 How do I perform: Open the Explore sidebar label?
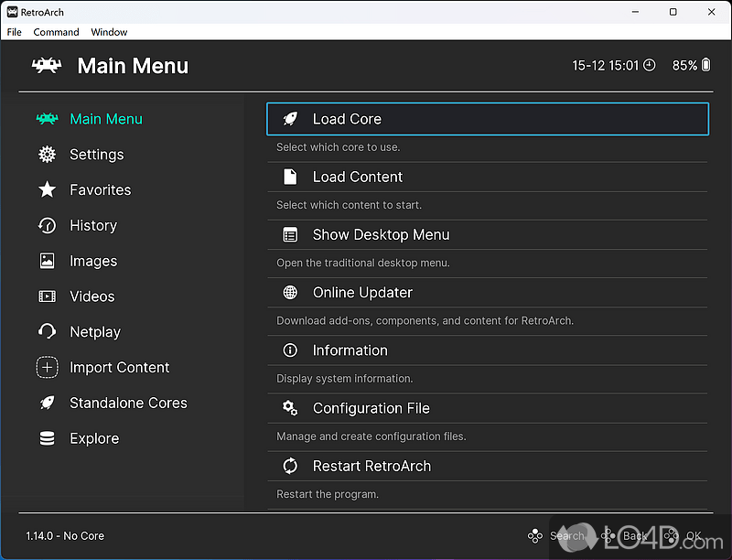[94, 438]
